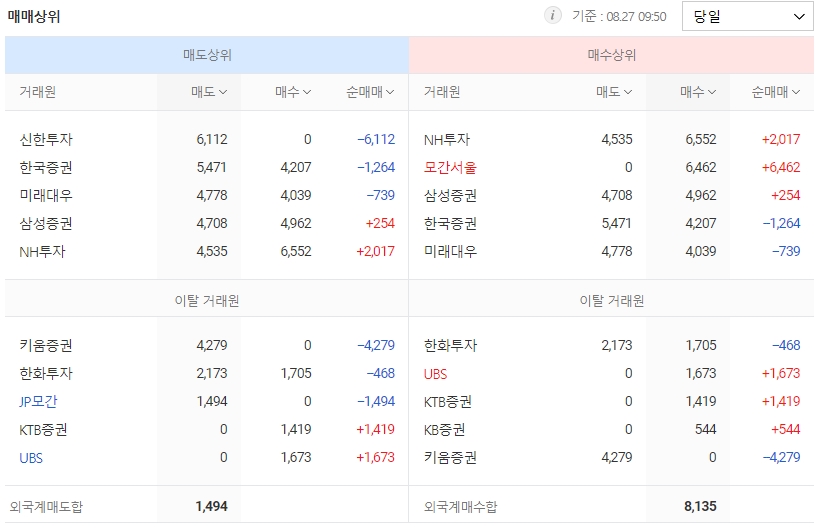Click 이탈 거래원 heading under 매수상위
Screen dimensions: 820x528
point(611,301)
